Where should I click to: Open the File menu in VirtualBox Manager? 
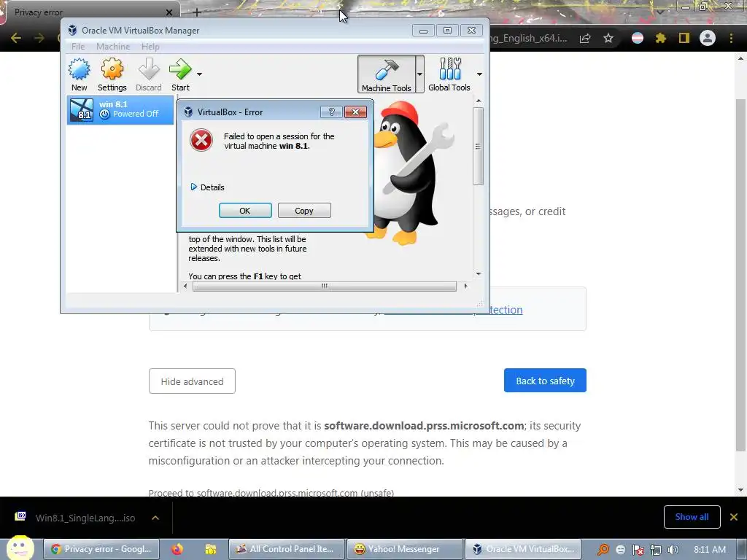click(78, 47)
